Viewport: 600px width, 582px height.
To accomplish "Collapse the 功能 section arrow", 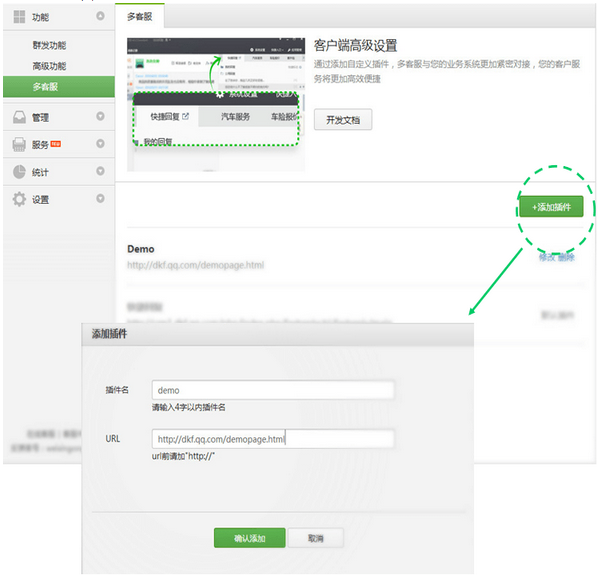I will (100, 16).
